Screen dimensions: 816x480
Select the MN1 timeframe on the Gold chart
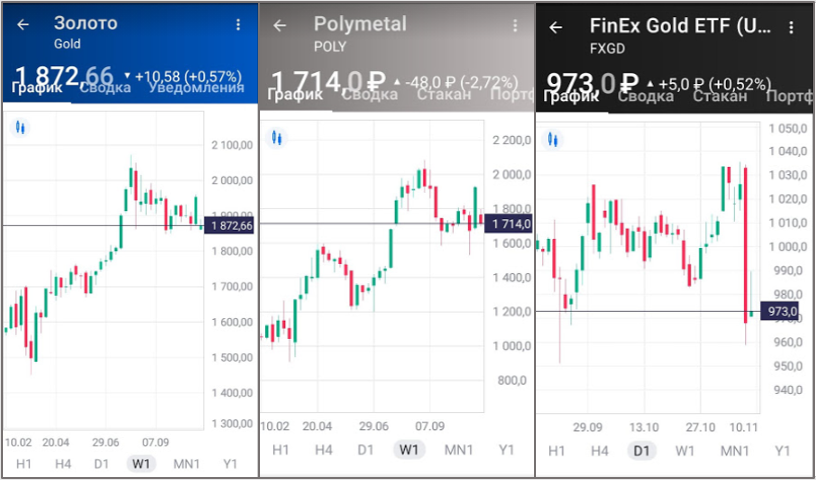coord(186,463)
